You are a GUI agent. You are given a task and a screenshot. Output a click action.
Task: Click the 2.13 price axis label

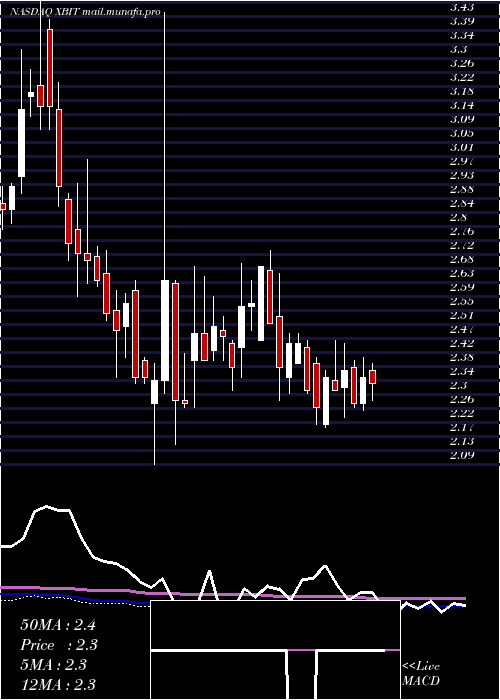462,442
